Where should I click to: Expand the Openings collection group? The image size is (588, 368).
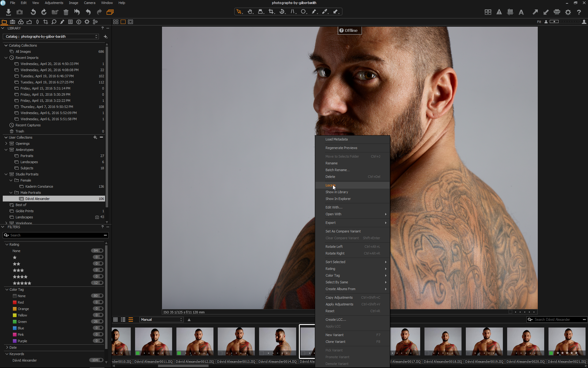[x=6, y=144]
